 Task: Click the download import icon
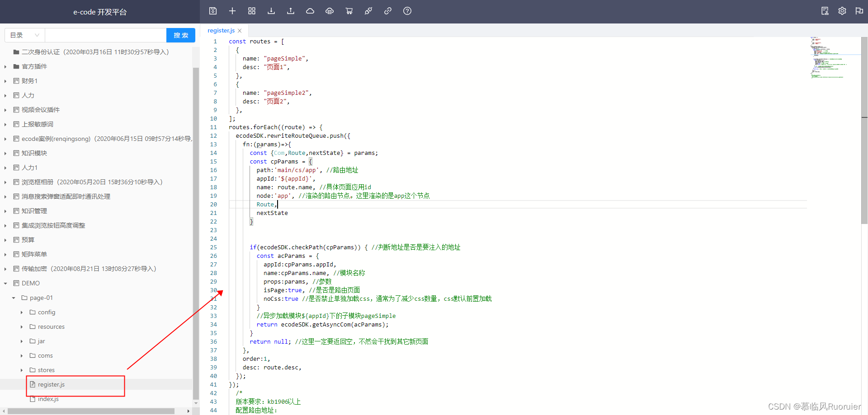pos(271,11)
